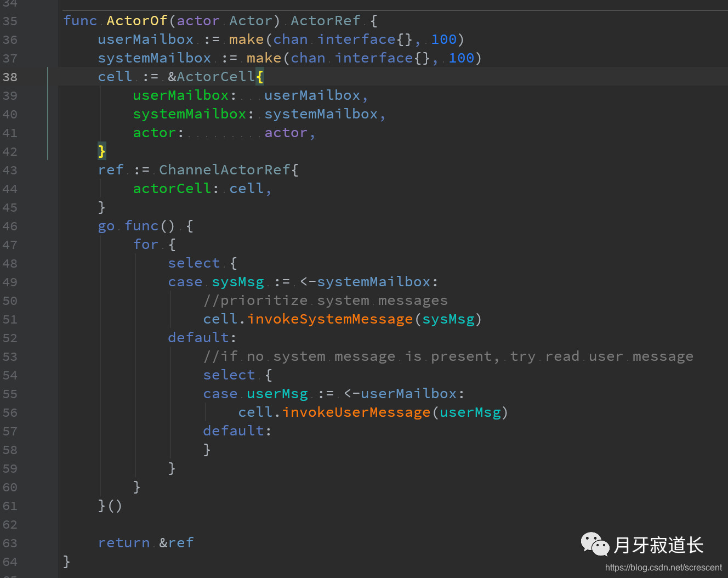Click systemMailbox declaration on line 37
The width and height of the screenshot is (728, 578).
click(155, 58)
